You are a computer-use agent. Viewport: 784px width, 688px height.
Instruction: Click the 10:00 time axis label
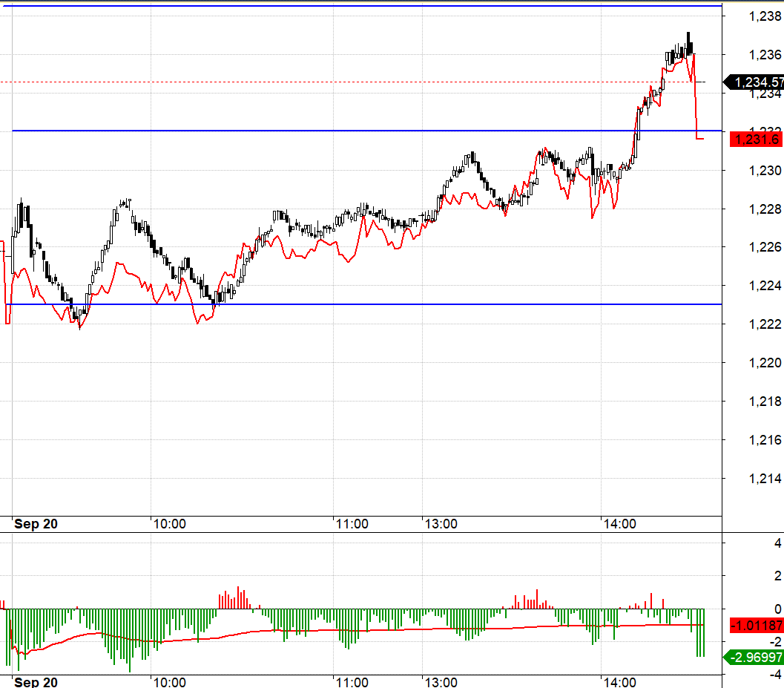pyautogui.click(x=171, y=523)
